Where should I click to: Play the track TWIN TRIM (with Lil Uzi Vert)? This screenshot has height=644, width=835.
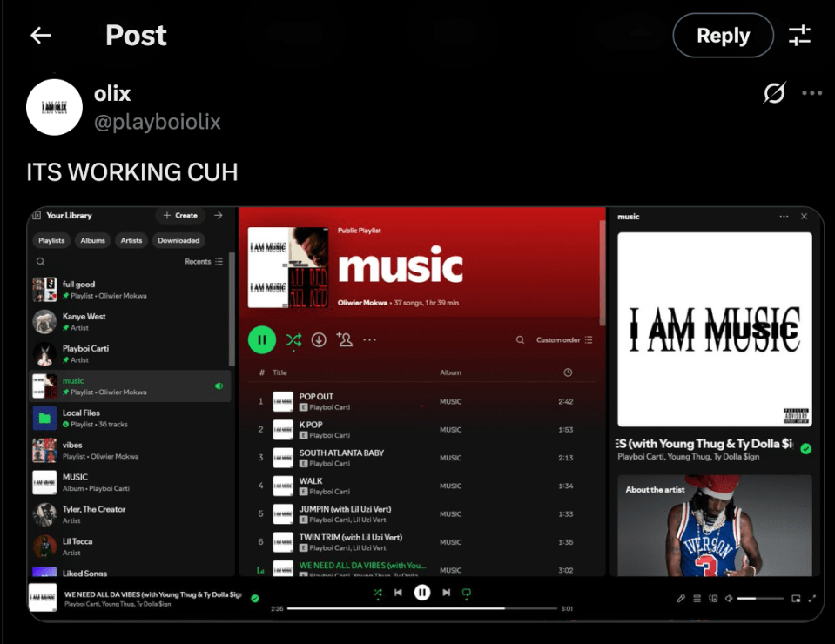coord(422,542)
